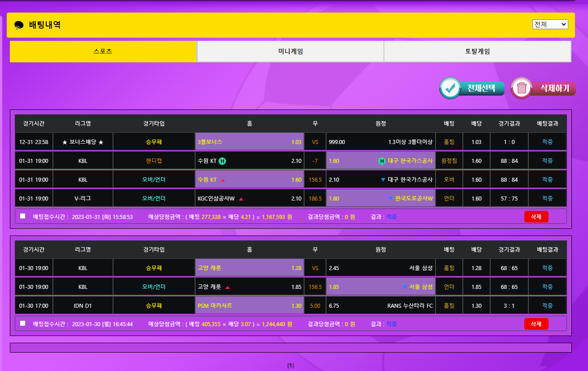
Task: Click red up arrow beside KGC인삼공사W
Action: 241,199
